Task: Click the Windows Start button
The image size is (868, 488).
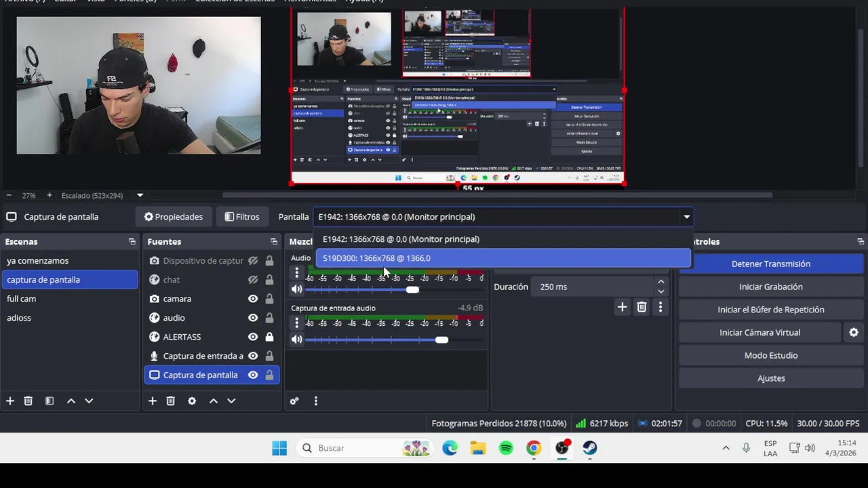Action: (x=279, y=448)
